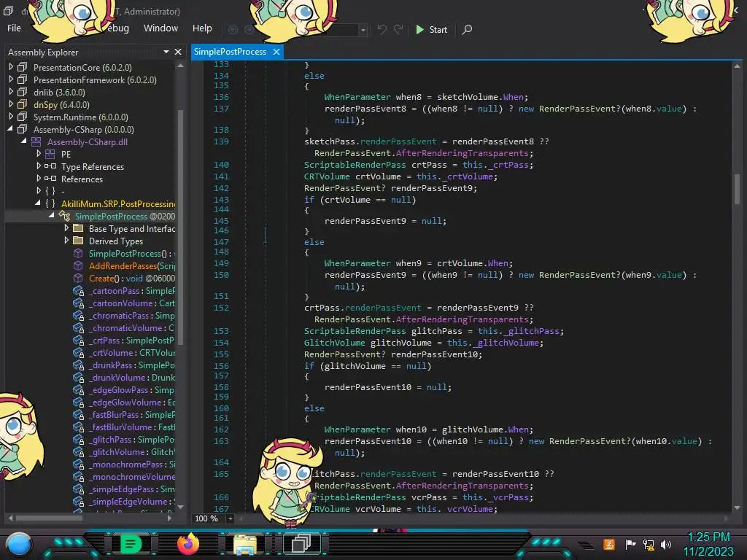Collapse the AkilliMum.SRP.PostProcessing namespace
The height and width of the screenshot is (560, 747).
(x=38, y=203)
